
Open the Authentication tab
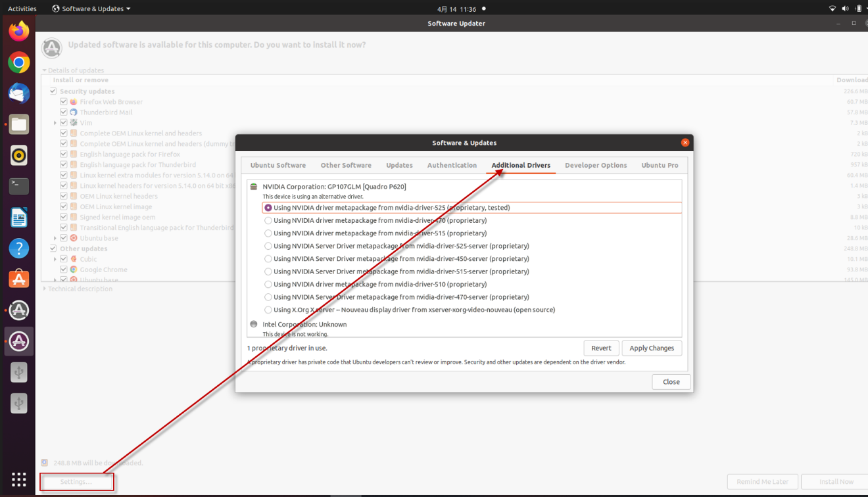[452, 166]
